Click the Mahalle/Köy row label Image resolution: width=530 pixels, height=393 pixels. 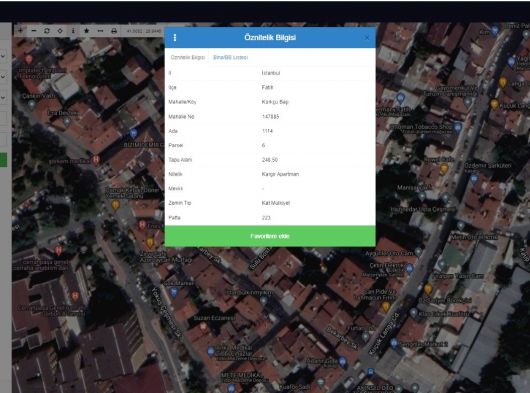pyautogui.click(x=182, y=102)
